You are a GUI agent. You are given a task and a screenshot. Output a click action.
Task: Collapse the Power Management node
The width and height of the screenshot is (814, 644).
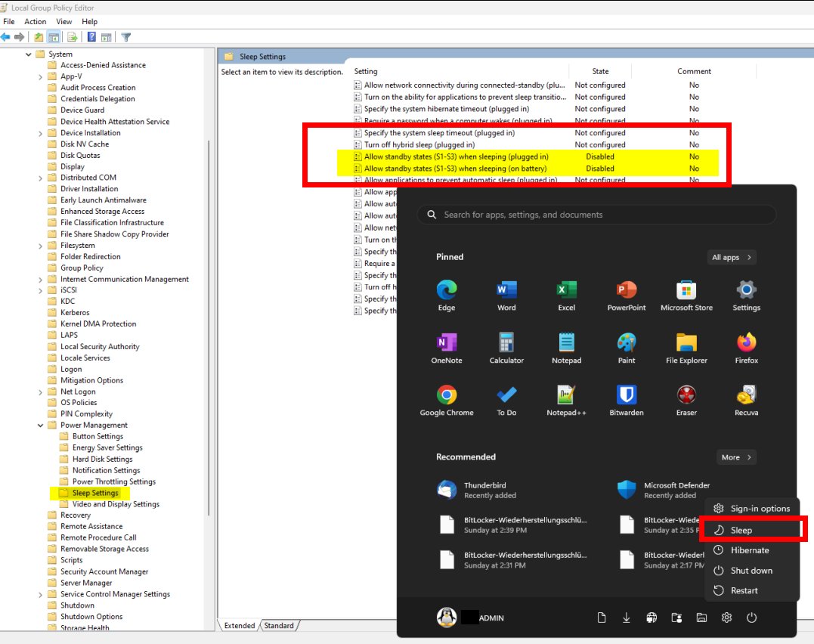(x=41, y=426)
